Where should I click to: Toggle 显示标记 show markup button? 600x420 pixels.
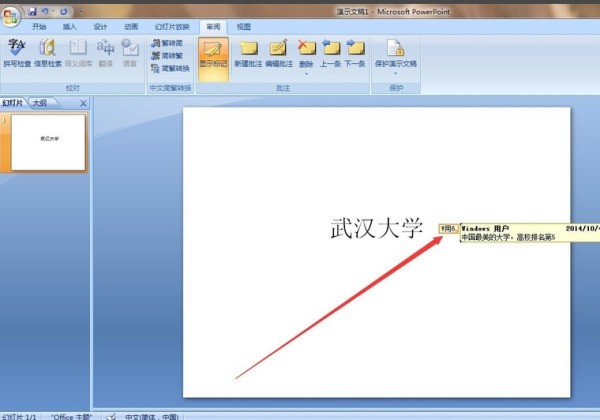[211, 52]
